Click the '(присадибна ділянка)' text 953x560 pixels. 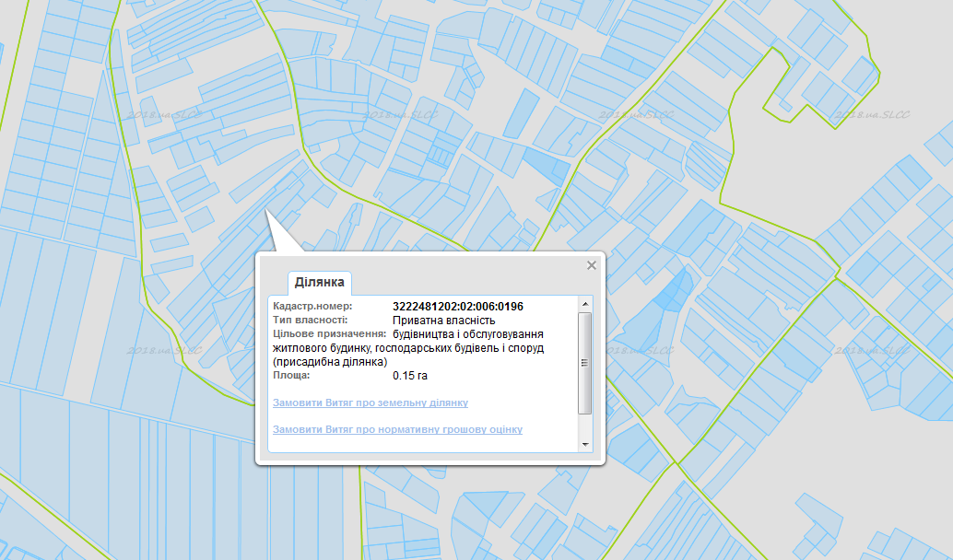(x=330, y=362)
